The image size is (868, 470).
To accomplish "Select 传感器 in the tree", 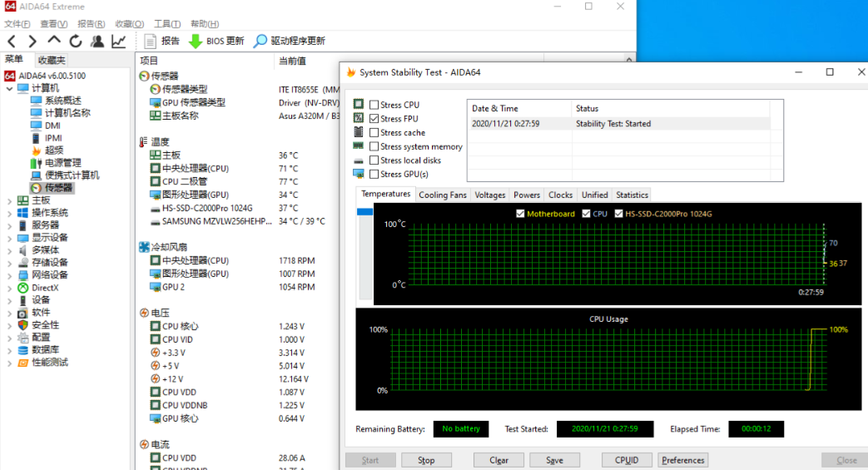I will (x=59, y=188).
